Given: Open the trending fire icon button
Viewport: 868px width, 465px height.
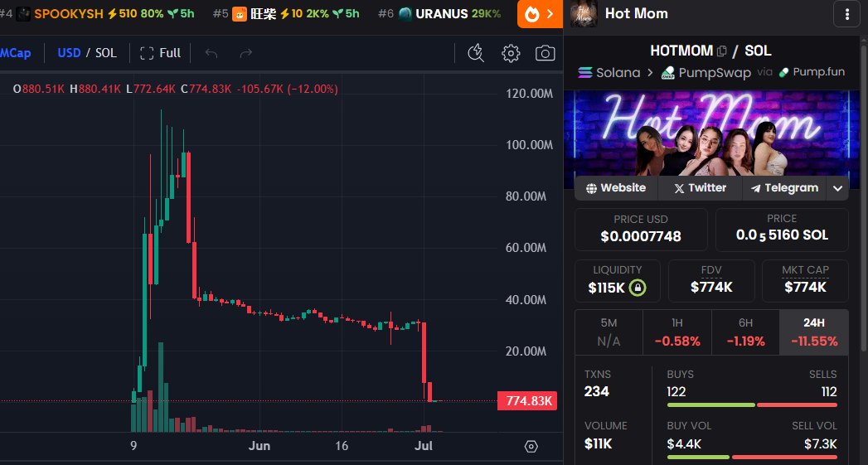Looking at the screenshot, I should tap(540, 14).
